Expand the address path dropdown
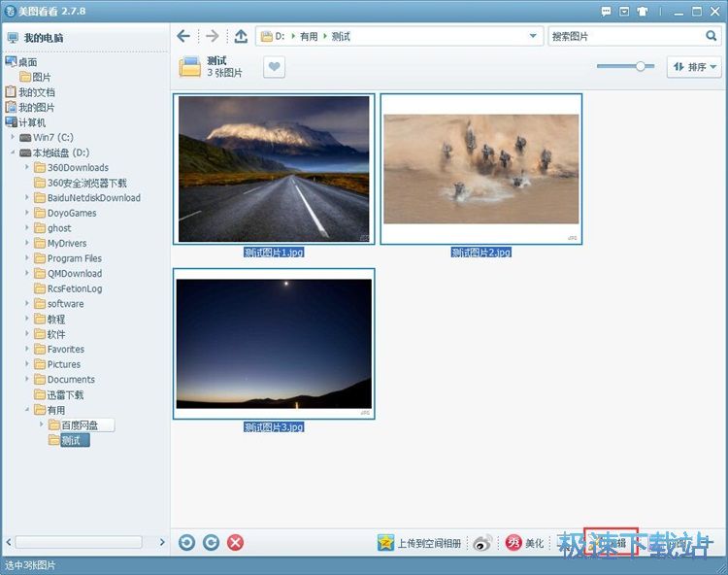 [x=533, y=36]
